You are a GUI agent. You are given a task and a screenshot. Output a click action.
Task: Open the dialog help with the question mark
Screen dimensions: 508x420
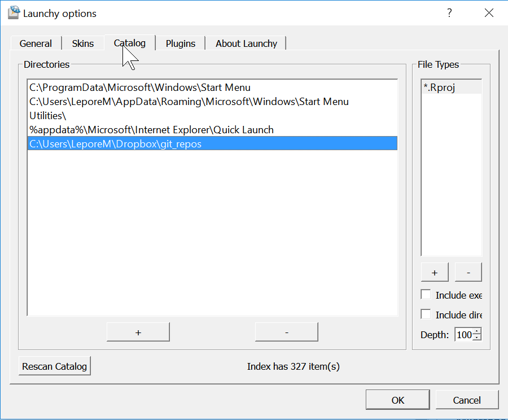[449, 12]
